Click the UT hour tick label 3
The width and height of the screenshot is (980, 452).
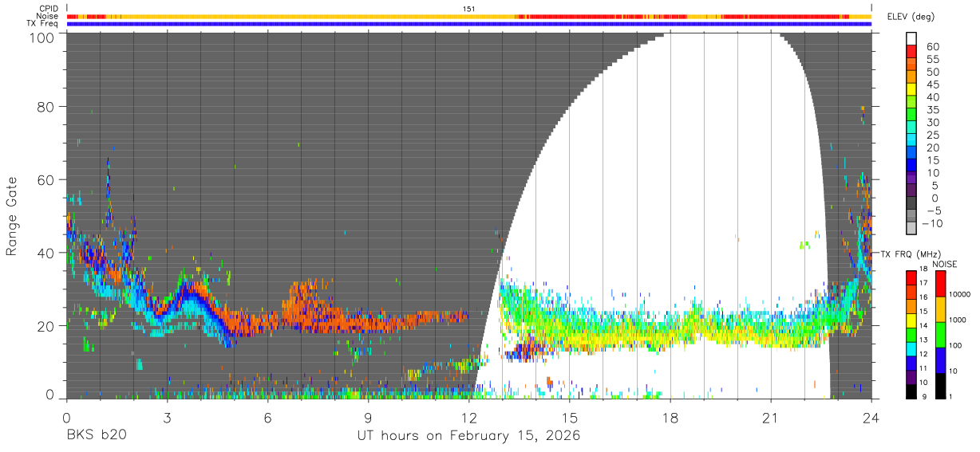point(167,417)
